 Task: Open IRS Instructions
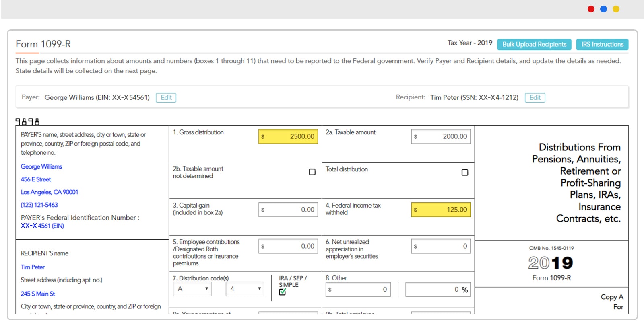tap(602, 45)
